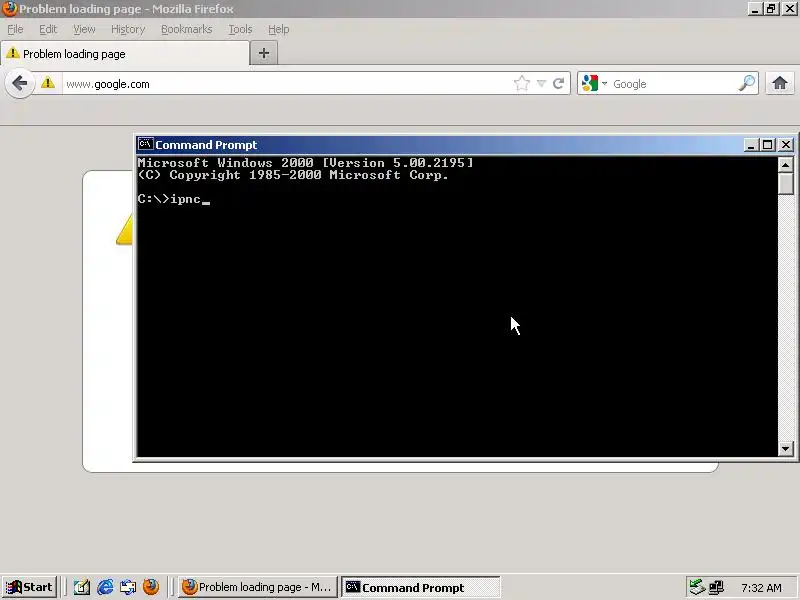
Task: Open the Google search engine selector
Action: pyautogui.click(x=594, y=84)
